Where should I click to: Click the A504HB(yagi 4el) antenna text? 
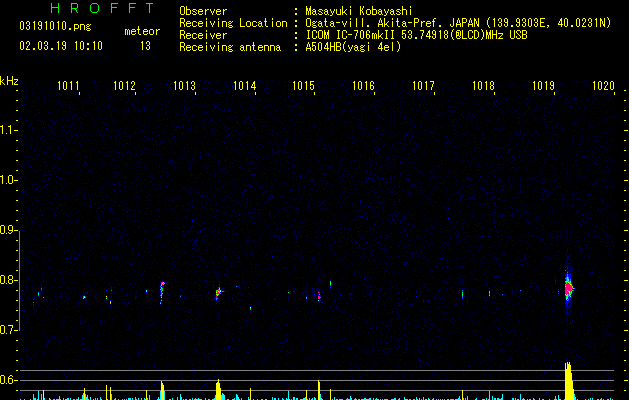point(353,47)
